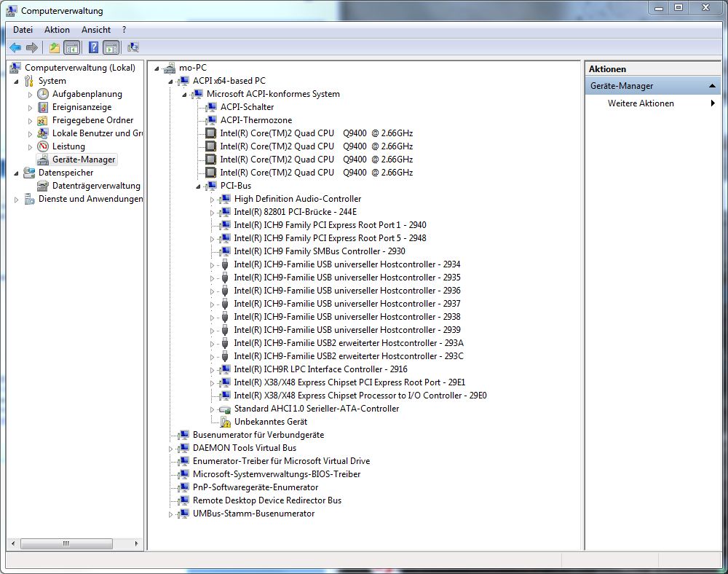This screenshot has height=574, width=728.
Task: Select X38/X48 Processor to I/O Controller - 29E0
Action: [x=360, y=396]
